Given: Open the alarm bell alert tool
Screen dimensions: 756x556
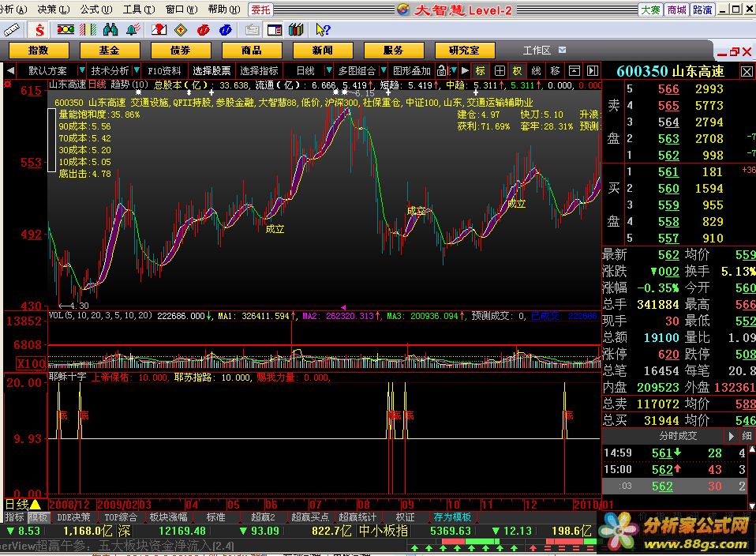Looking at the screenshot, I should 132,30.
